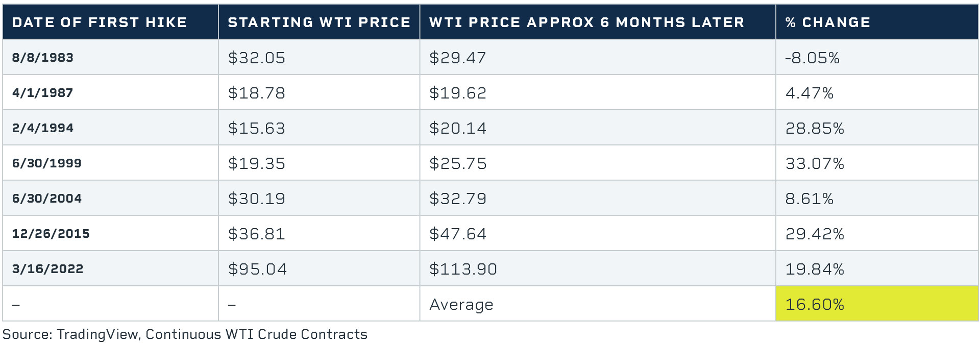The height and width of the screenshot is (344, 980).
Task: Click the 'Source: TradingView' caption text
Action: pyautogui.click(x=185, y=334)
